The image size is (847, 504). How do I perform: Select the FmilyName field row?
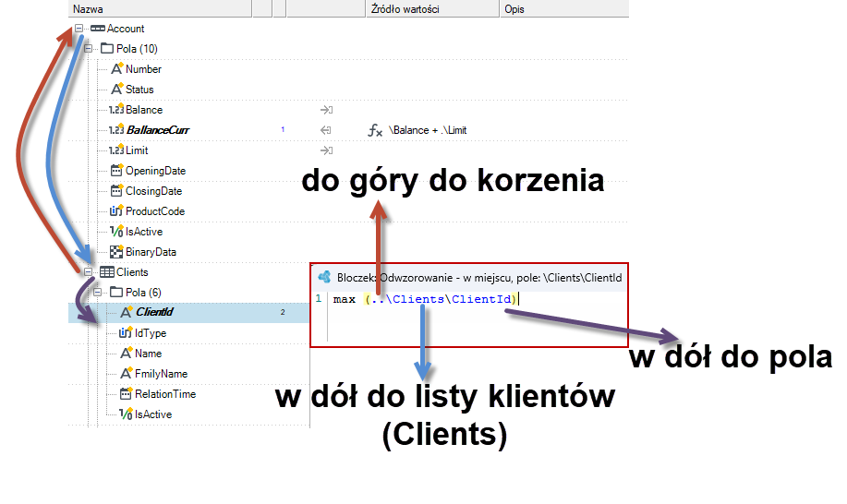coord(161,374)
